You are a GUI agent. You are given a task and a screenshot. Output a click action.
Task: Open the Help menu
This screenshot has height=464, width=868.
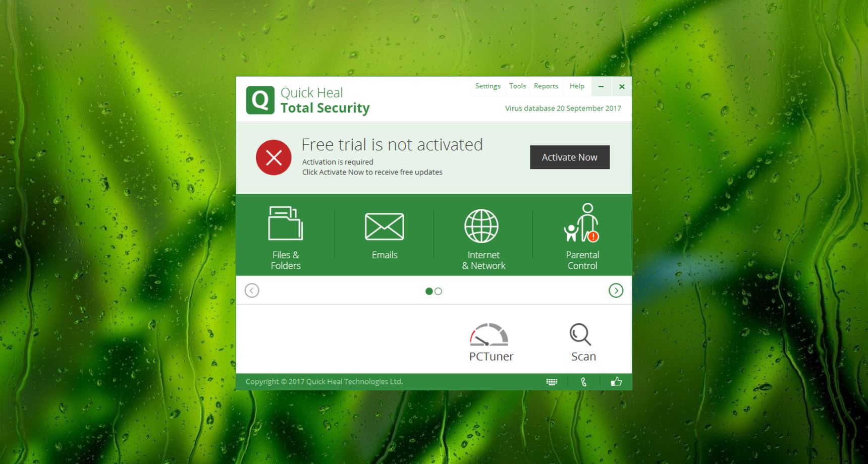[577, 86]
